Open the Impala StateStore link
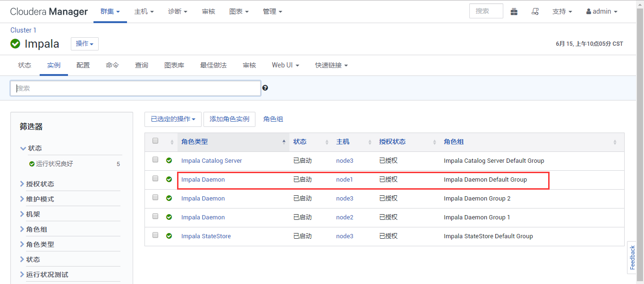This screenshot has width=644, height=284. pos(206,236)
